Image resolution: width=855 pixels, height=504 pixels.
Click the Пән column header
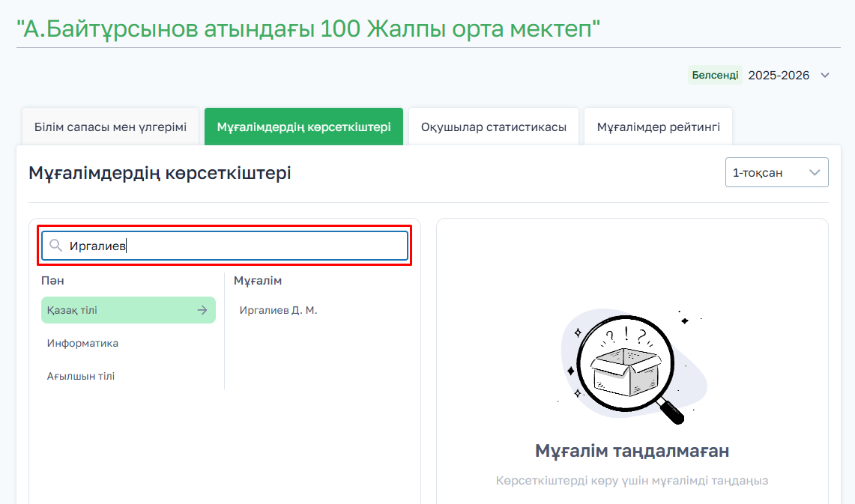tap(52, 281)
